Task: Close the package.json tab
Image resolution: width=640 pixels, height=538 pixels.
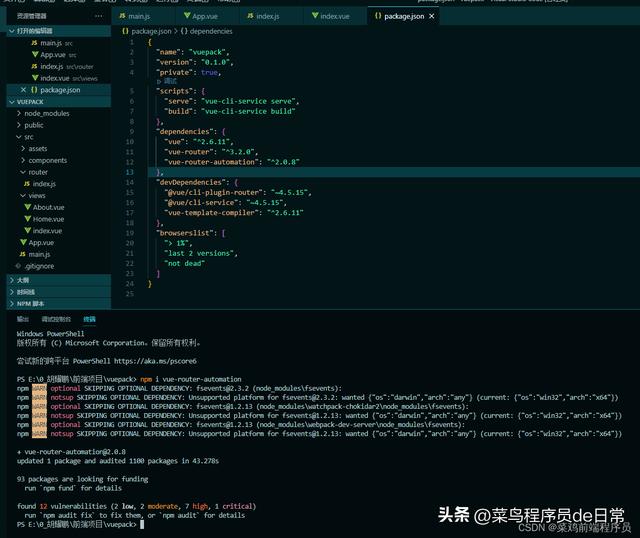Action: coord(431,16)
